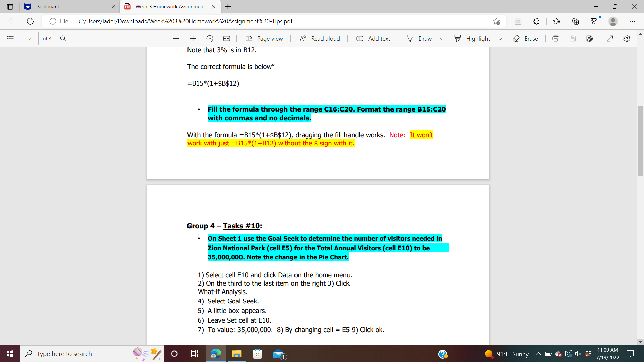644x362 pixels.
Task: Edit the current page number field
Action: click(x=30, y=38)
